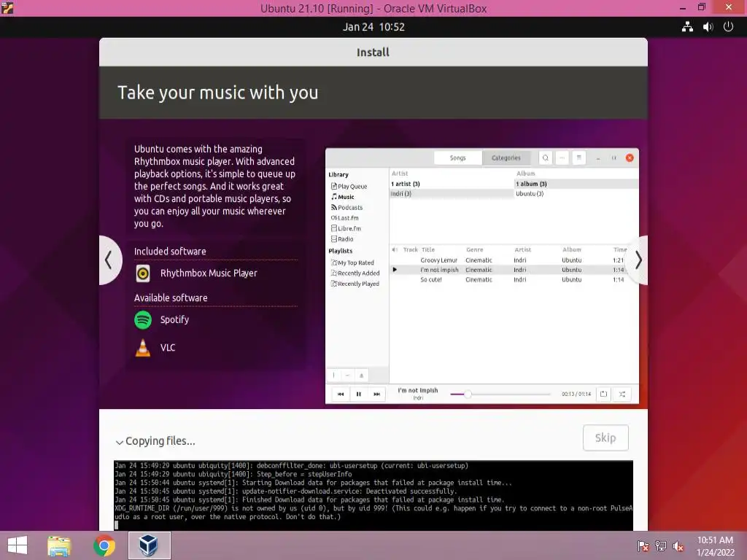This screenshot has height=560, width=747.
Task: Select the Recently Added playlist
Action: tap(356, 273)
